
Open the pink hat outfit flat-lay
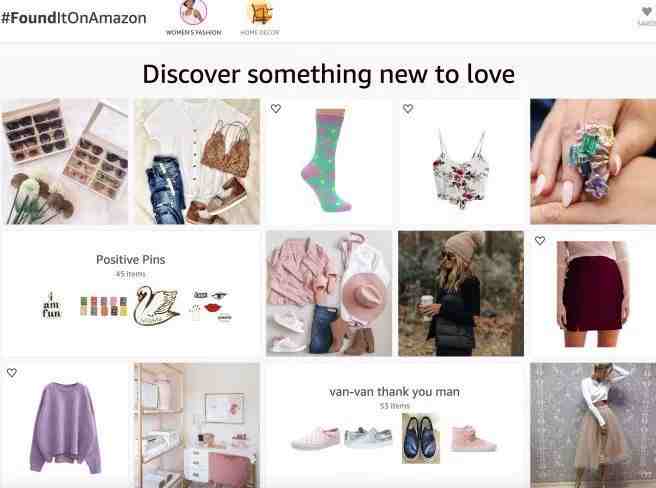(x=329, y=293)
